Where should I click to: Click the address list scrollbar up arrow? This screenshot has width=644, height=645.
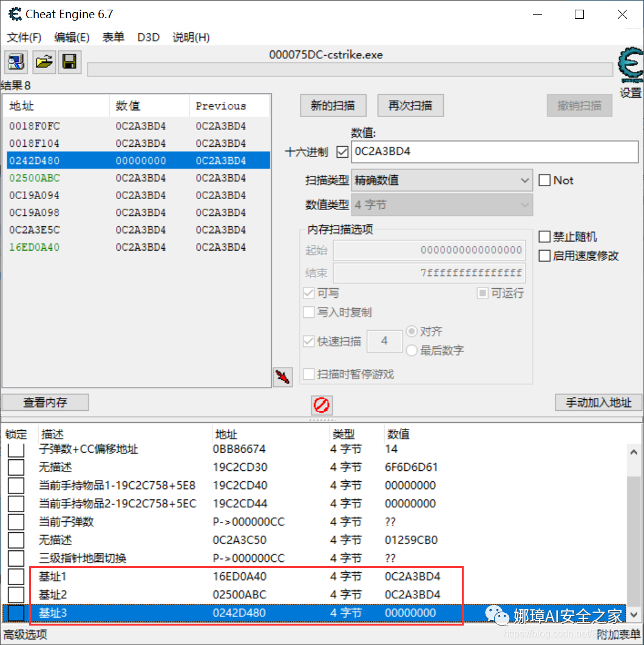[634, 453]
